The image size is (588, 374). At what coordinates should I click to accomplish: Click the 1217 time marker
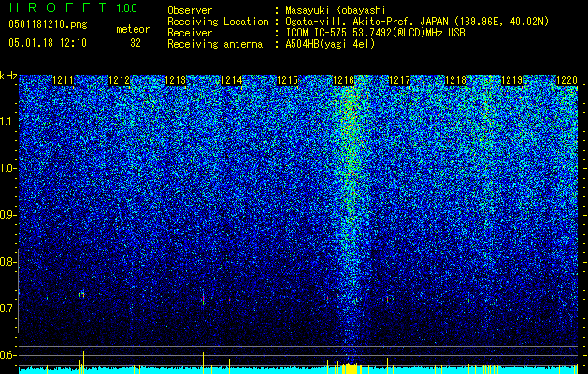pyautogui.click(x=400, y=80)
